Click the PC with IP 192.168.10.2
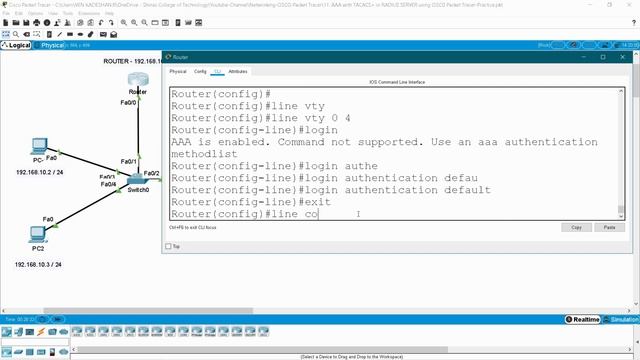This screenshot has height=360, width=640. coord(39,146)
